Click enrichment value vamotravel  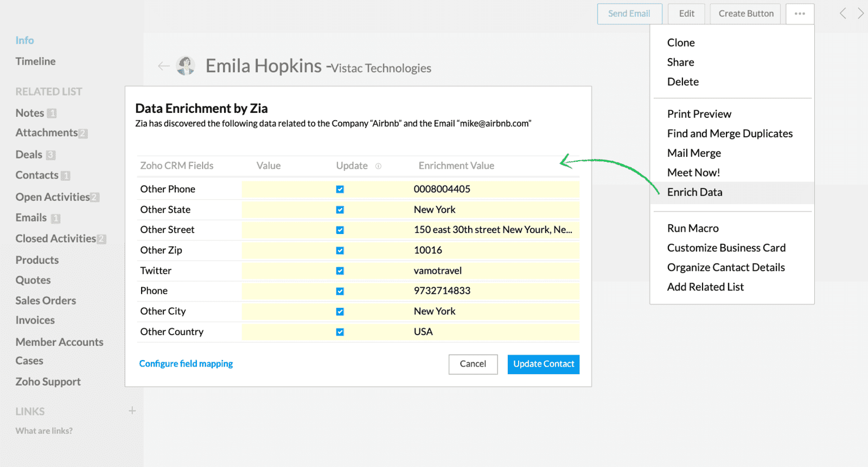tap(438, 270)
